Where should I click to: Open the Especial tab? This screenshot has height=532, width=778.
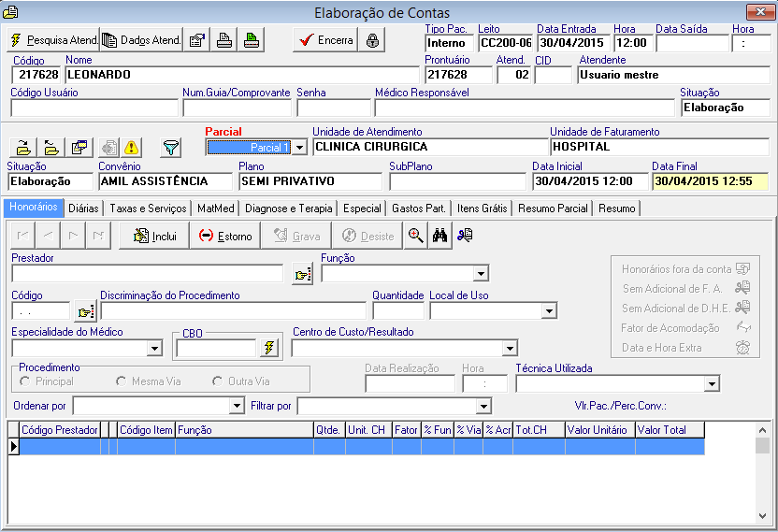click(362, 208)
